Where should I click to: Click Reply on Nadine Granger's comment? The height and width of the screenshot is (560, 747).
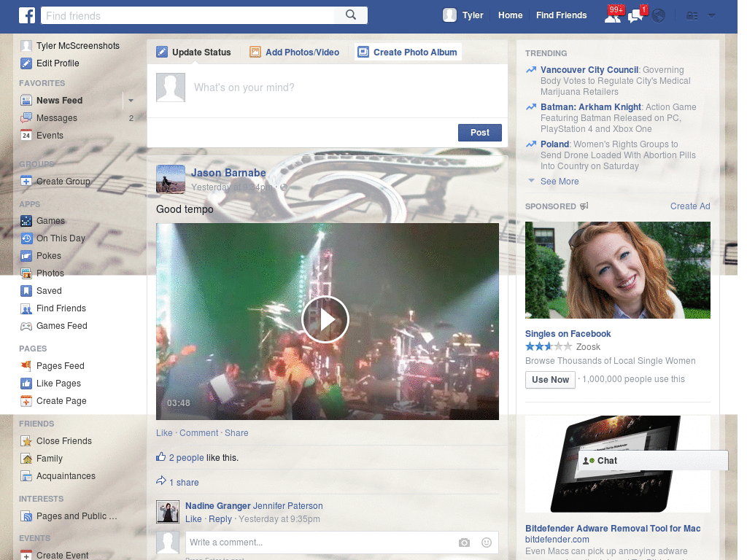tap(220, 519)
